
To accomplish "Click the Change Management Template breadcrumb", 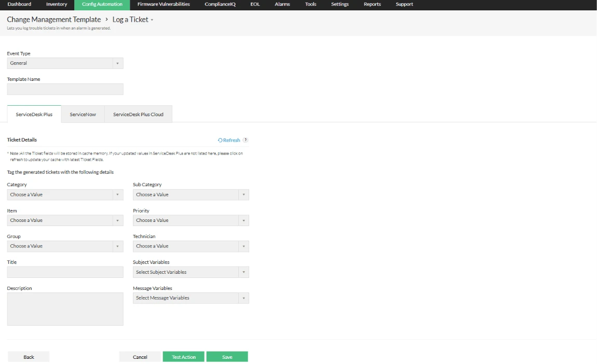I will (53, 19).
